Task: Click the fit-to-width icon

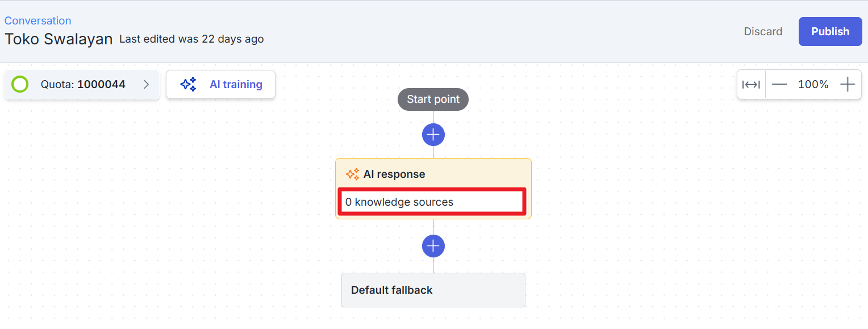Action: (x=751, y=85)
